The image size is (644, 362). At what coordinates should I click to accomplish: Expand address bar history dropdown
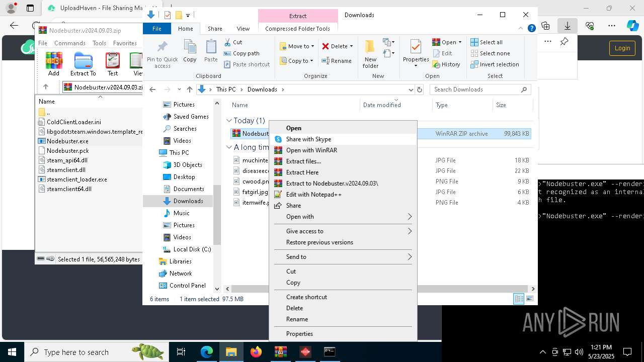(x=411, y=89)
